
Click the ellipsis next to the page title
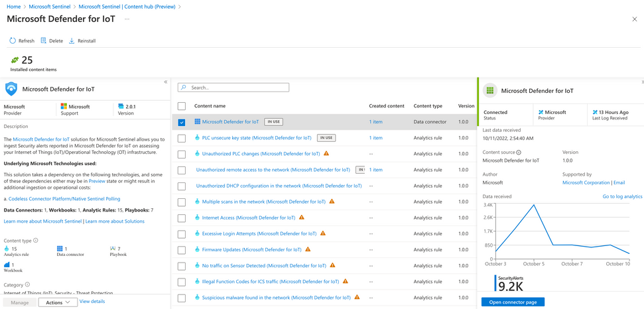tap(127, 19)
